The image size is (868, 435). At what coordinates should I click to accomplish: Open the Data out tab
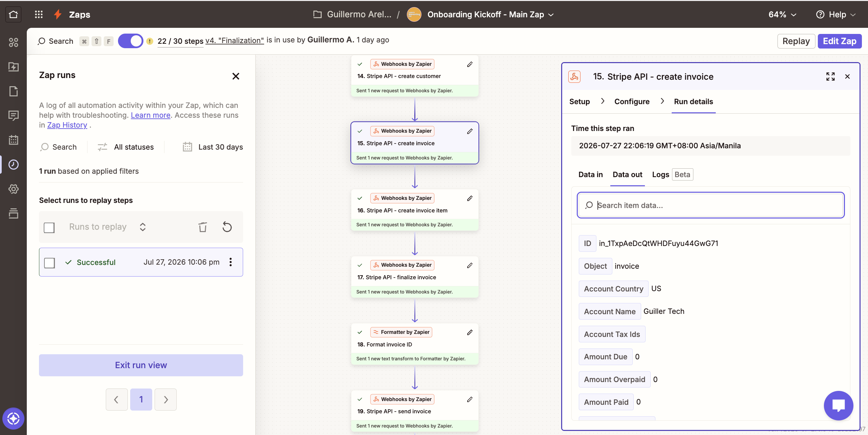pyautogui.click(x=628, y=174)
